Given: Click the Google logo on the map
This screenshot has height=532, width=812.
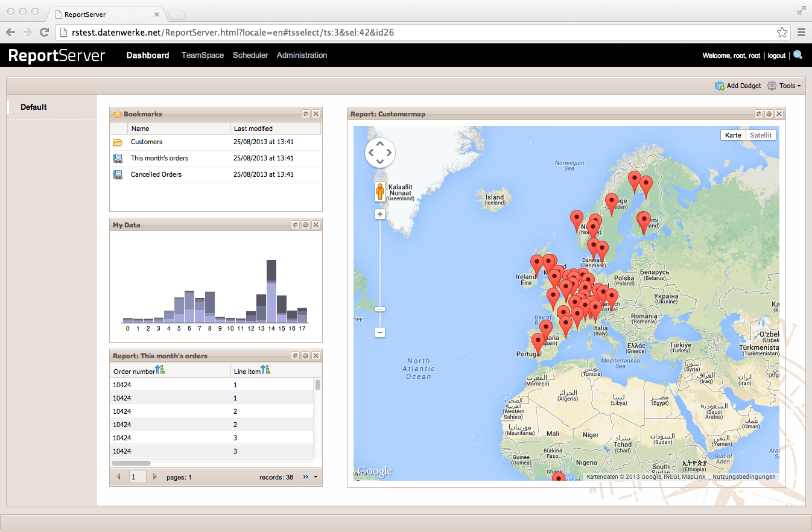Looking at the screenshot, I should point(375,471).
